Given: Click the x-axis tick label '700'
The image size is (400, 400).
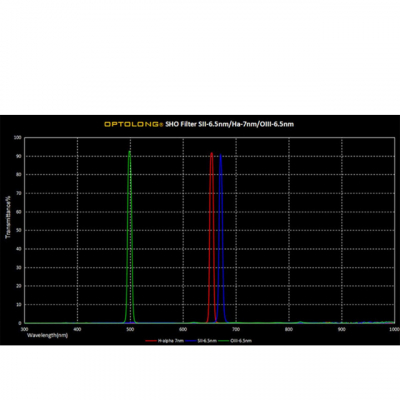Looking at the screenshot, I should point(236,329).
